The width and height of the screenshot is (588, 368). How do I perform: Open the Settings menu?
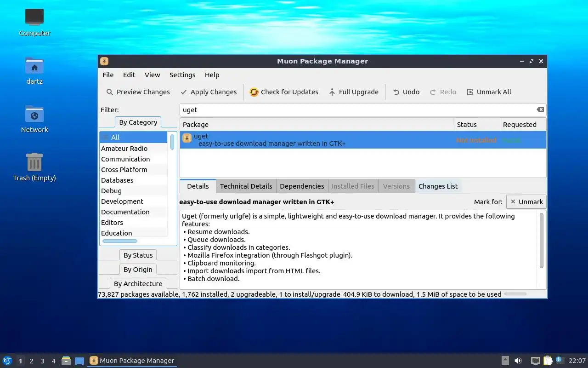pos(182,75)
